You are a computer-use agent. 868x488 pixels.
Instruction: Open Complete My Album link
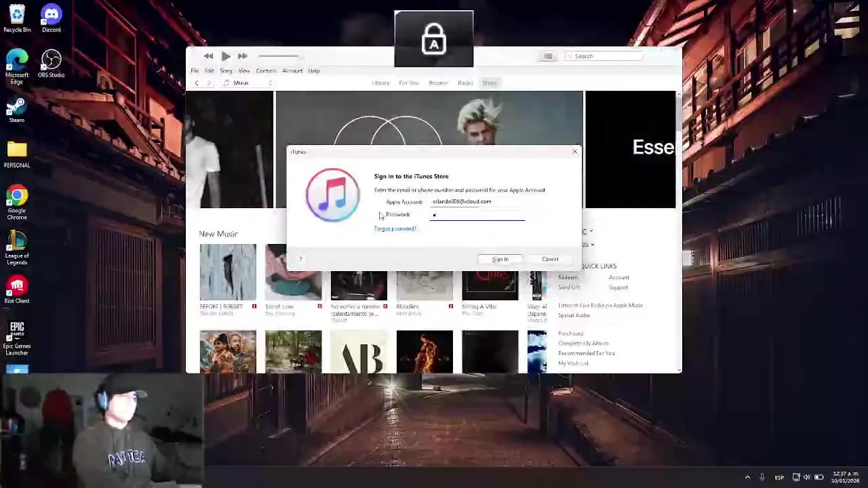[x=584, y=344]
